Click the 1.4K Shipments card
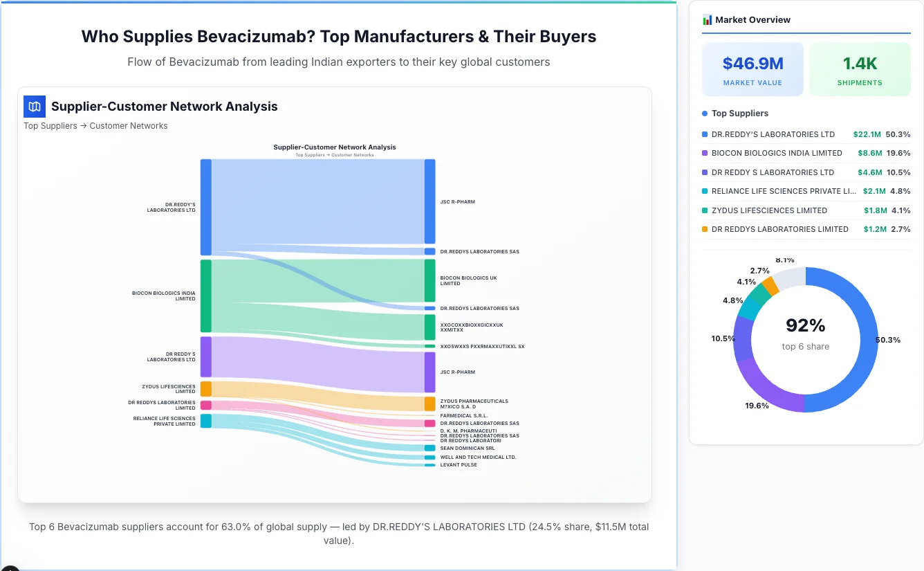The height and width of the screenshot is (571, 924). (860, 69)
